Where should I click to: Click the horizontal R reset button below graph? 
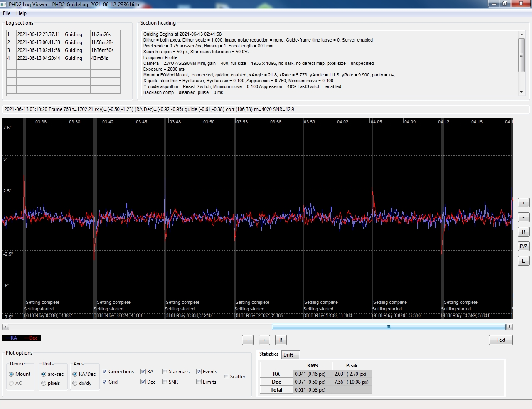(281, 340)
